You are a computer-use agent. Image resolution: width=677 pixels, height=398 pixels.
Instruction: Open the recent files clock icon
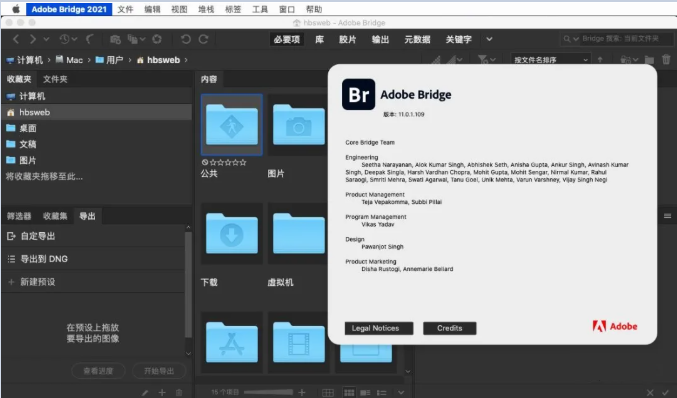coord(68,39)
